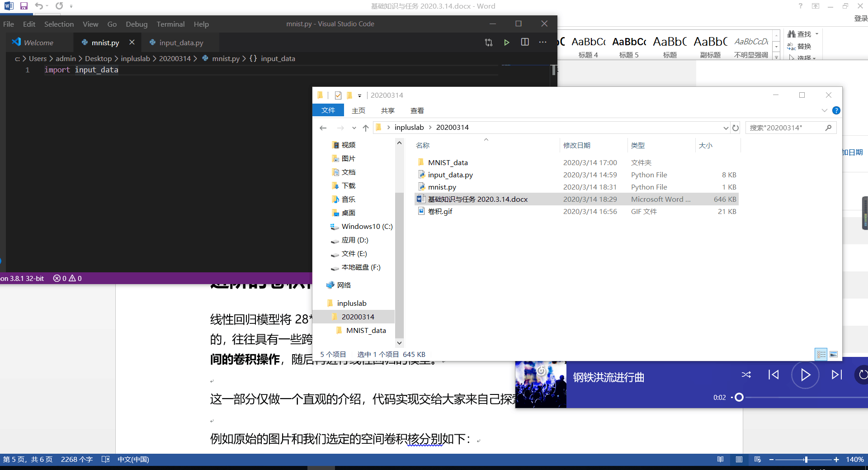
Task: Open the Explorer quick access toolbar dropdown
Action: click(x=359, y=95)
